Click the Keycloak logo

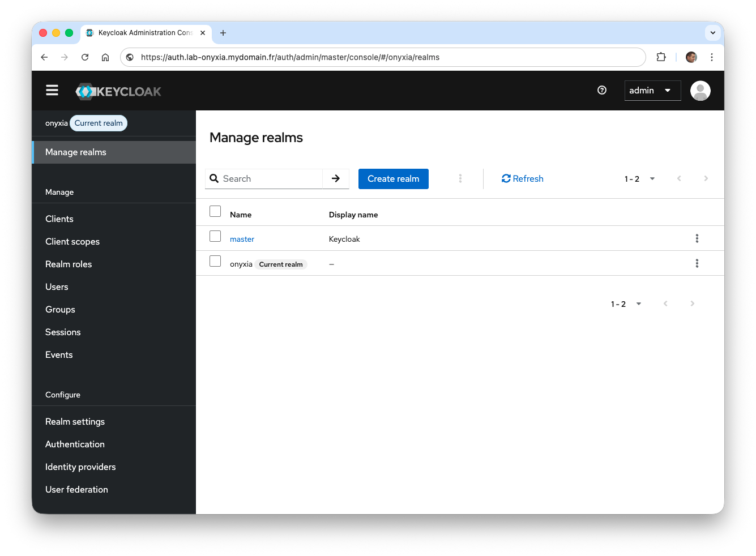tap(118, 91)
